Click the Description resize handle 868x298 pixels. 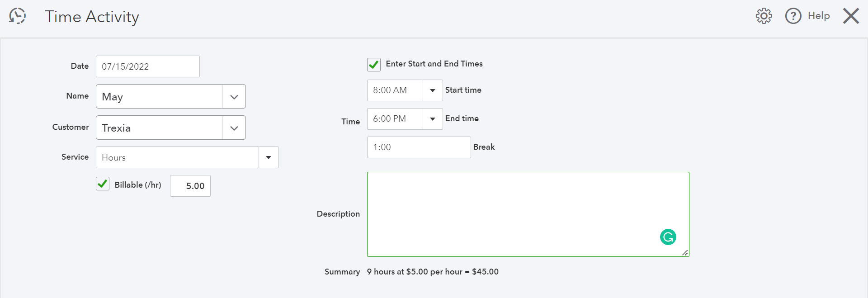pos(685,253)
